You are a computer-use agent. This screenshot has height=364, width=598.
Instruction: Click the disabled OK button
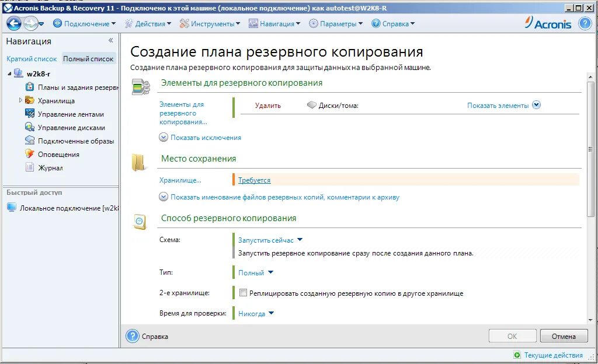[512, 336]
